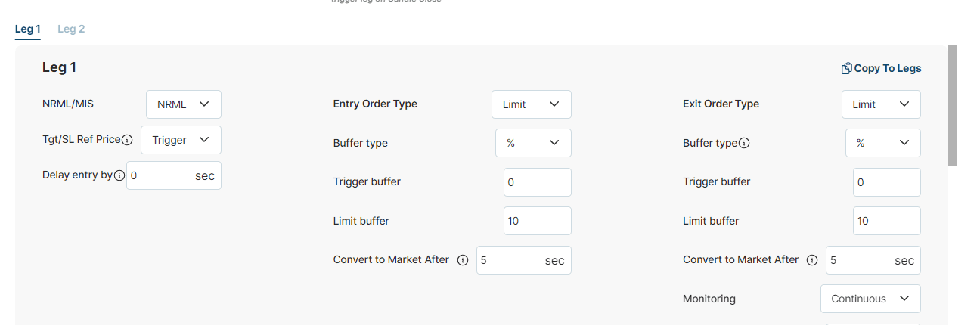Expand the entry Buffer type dropdown
980x335 pixels.
533,143
